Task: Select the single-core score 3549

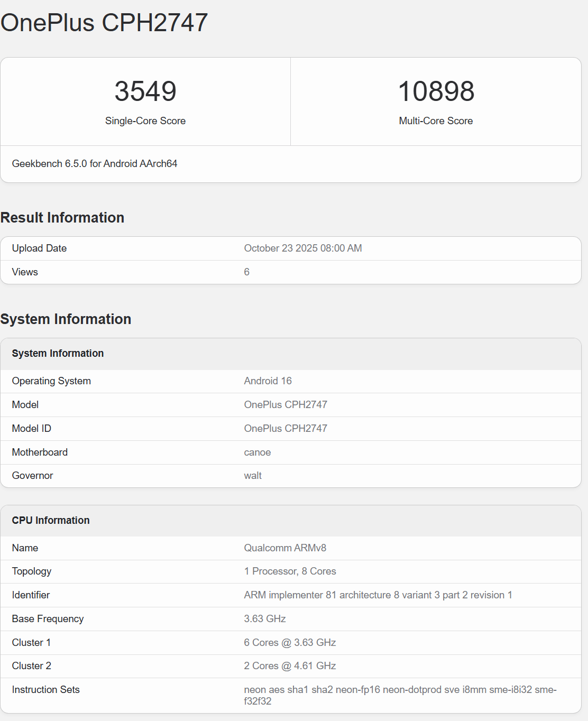Action: coord(145,91)
